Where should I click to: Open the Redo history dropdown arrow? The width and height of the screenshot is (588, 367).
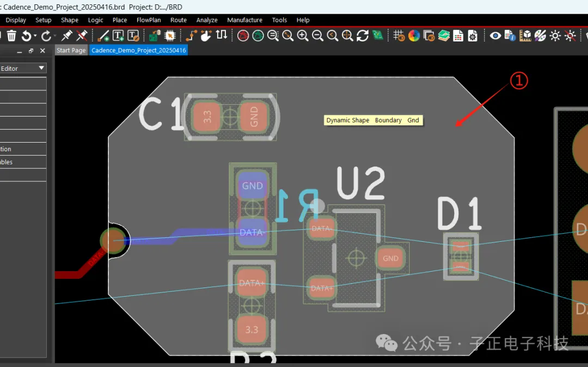click(x=55, y=35)
